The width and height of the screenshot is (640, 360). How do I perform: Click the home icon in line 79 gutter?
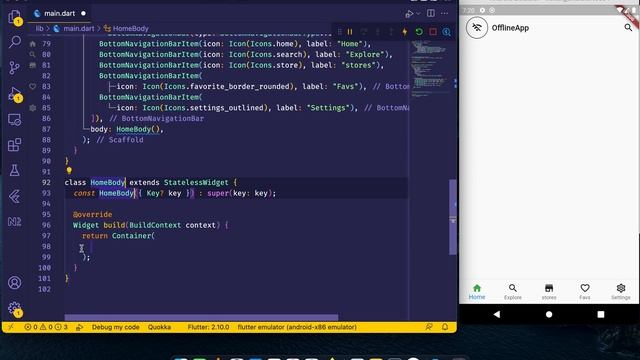click(x=33, y=44)
